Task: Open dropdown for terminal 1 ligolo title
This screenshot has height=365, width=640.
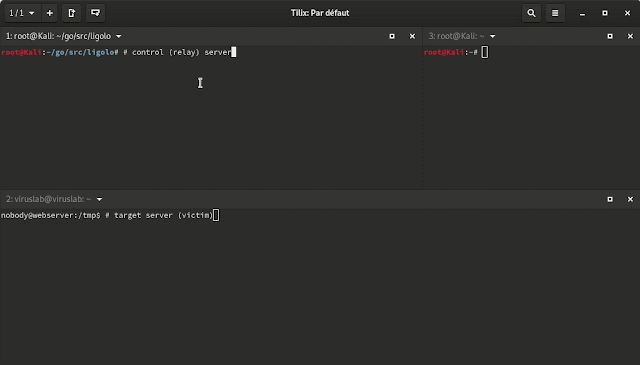Action: click(118, 36)
